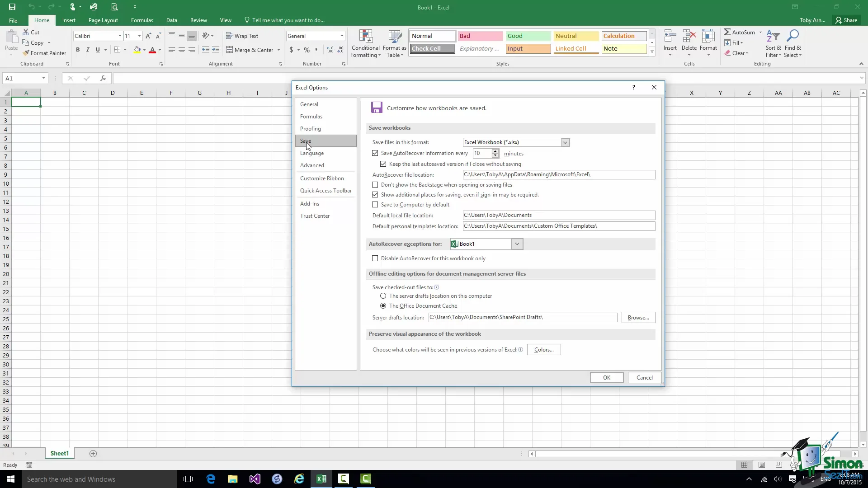This screenshot has width=868, height=488.
Task: Open Excel from the Windows taskbar
Action: [321, 479]
